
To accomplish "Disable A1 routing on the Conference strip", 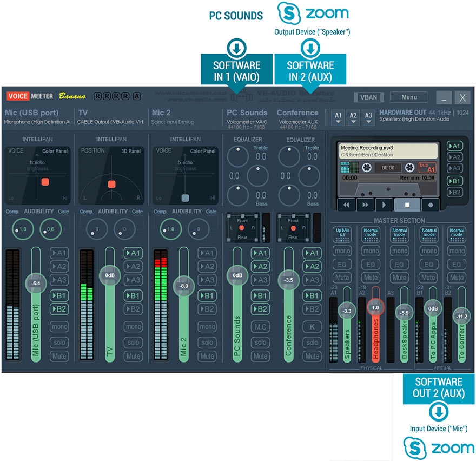I will click(x=312, y=253).
